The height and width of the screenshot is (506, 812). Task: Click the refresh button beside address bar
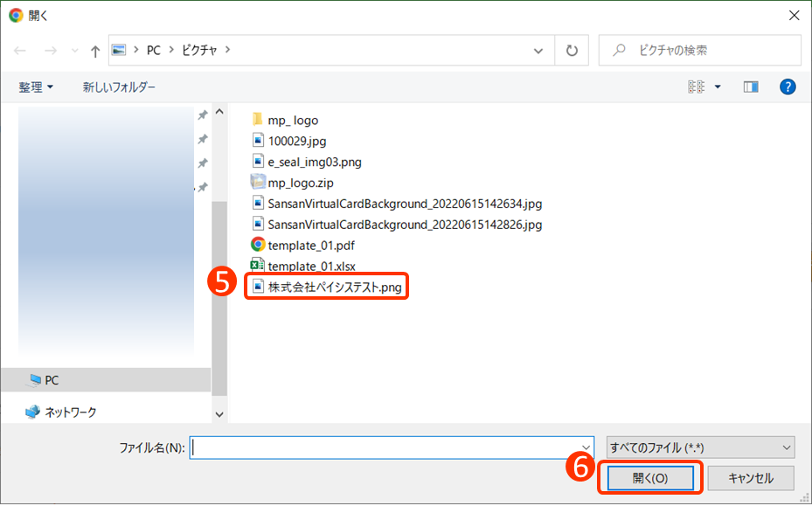(x=572, y=51)
